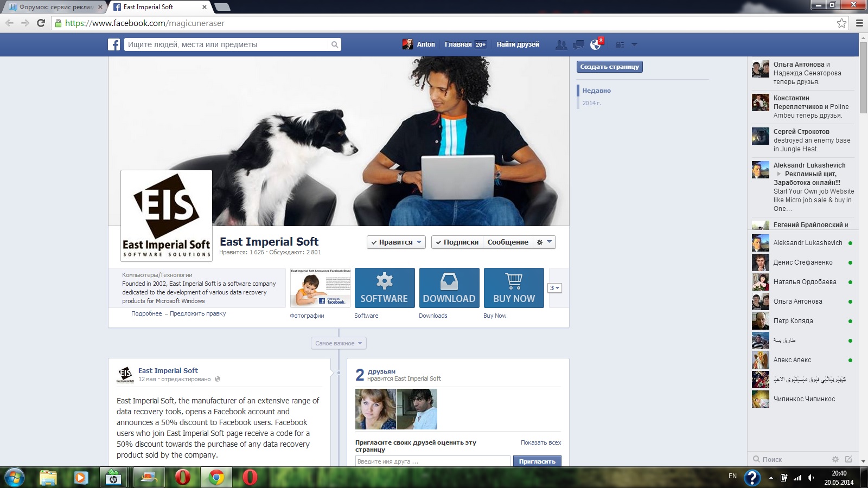Viewport: 868px width, 488px height.
Task: Click chat sidebar pop-out icon
Action: click(x=848, y=459)
